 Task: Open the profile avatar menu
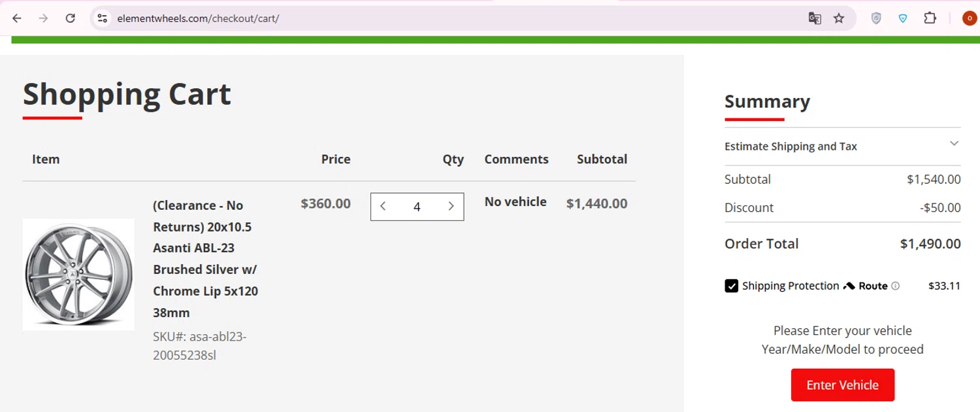(x=970, y=18)
